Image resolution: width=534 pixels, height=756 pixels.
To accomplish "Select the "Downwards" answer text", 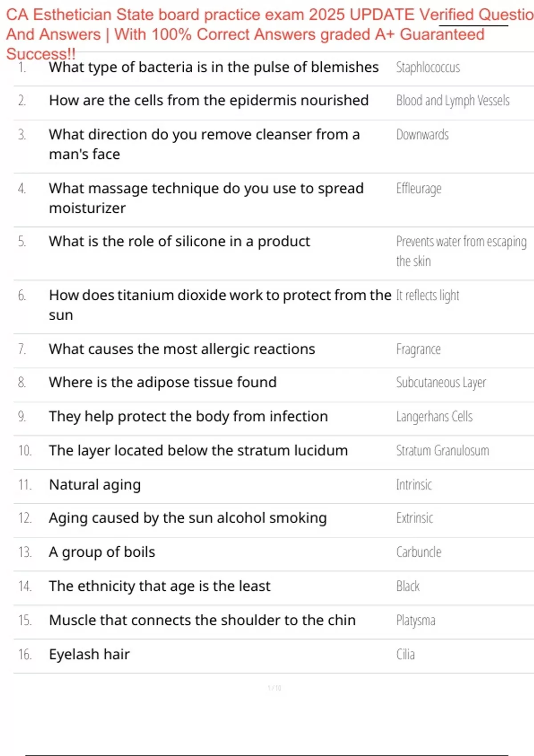I will click(x=422, y=134).
